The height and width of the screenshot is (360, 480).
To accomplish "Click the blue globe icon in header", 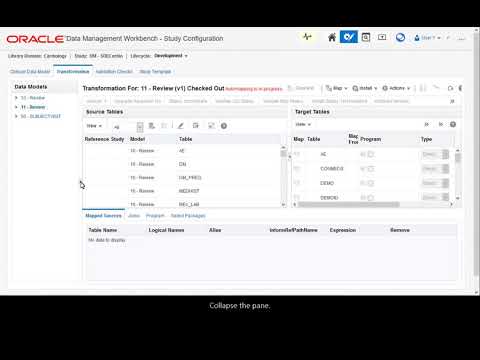I will pyautogui.click(x=400, y=37).
